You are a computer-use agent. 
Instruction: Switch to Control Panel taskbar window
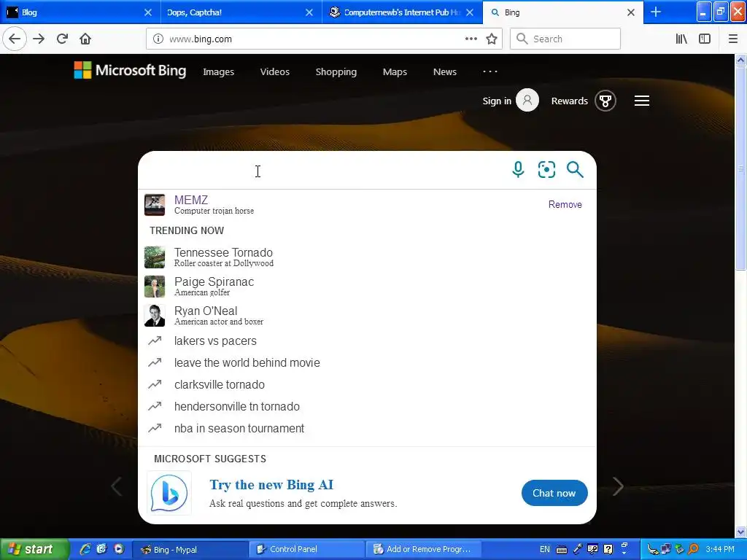[306, 549]
